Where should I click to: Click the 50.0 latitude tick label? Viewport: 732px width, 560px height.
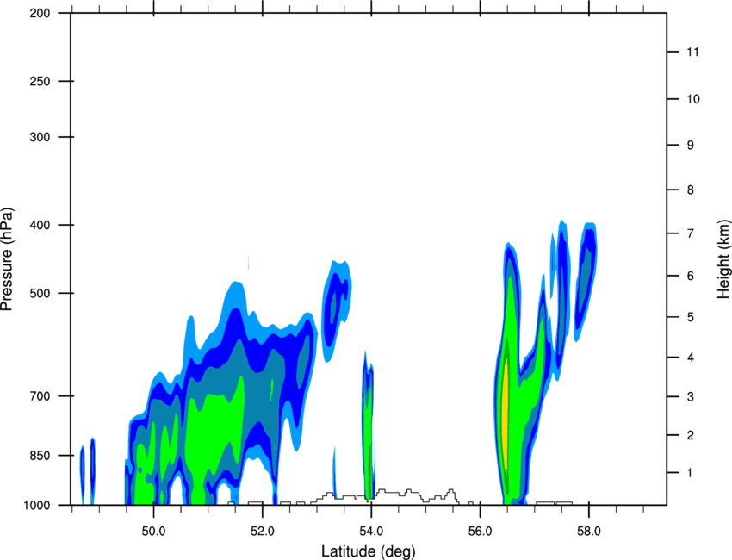pyautogui.click(x=153, y=531)
